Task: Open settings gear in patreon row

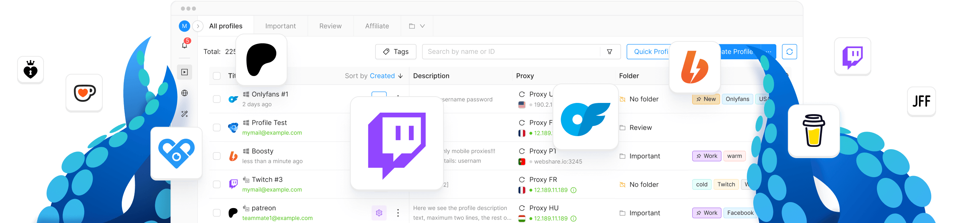Action: click(x=379, y=213)
